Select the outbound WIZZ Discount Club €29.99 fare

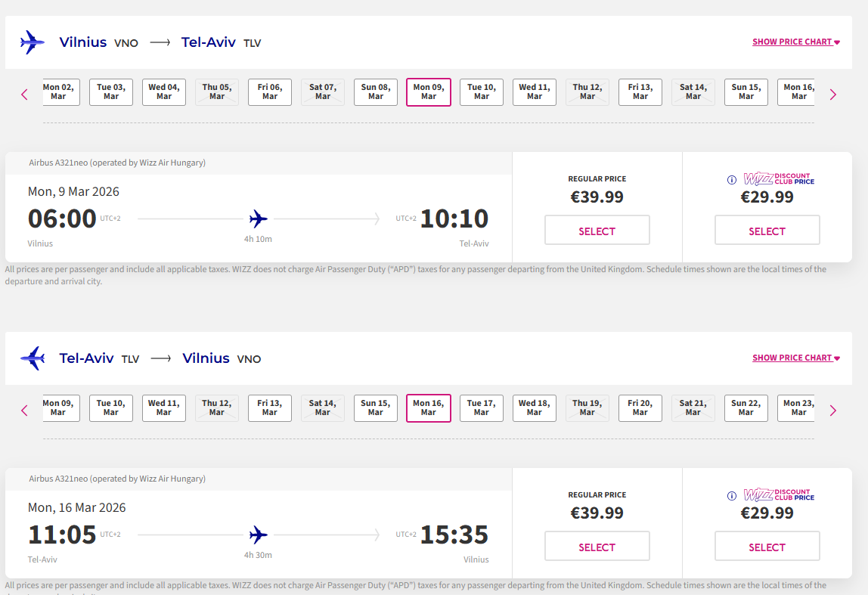(767, 231)
